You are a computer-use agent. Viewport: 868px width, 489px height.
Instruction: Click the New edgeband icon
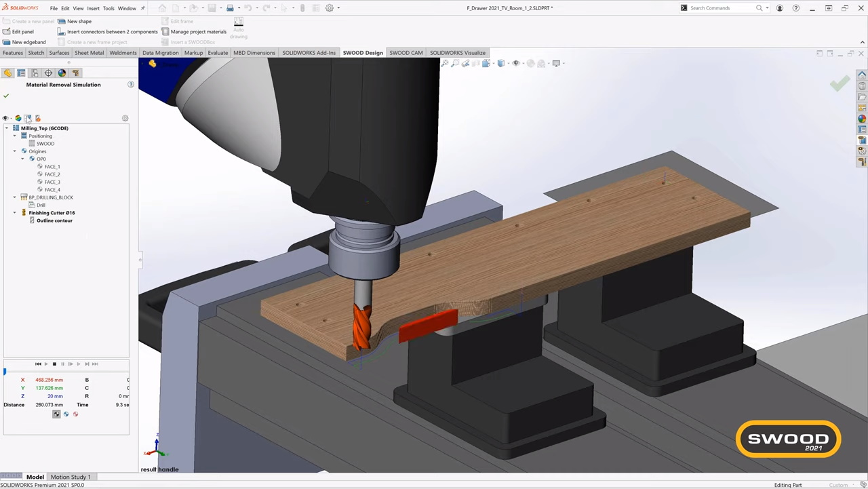click(x=6, y=42)
